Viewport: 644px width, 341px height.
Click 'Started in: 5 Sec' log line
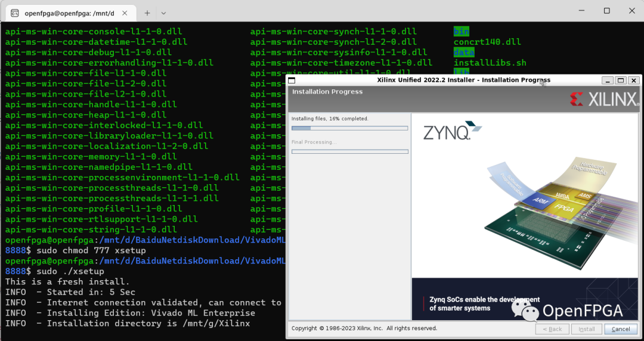(70, 292)
